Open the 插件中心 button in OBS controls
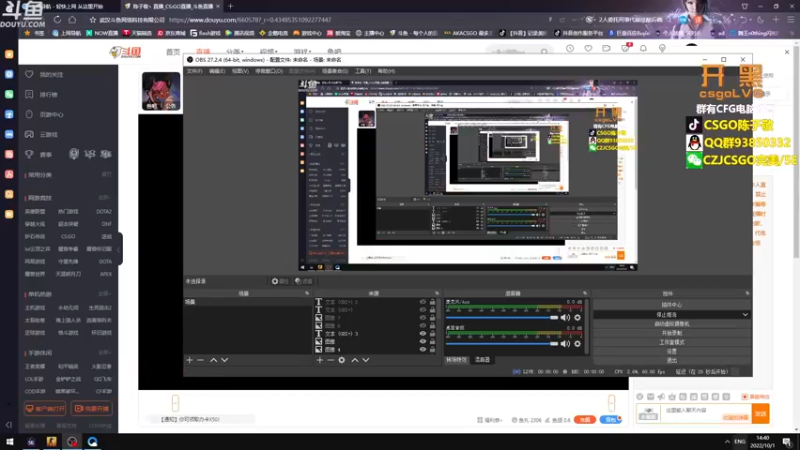Image resolution: width=800 pixels, height=450 pixels. coord(671,305)
